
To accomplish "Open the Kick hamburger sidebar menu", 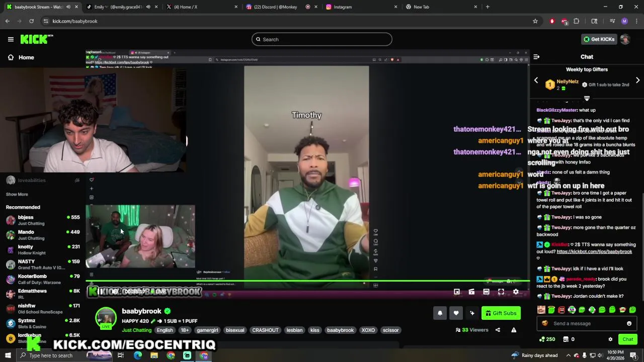I will tap(11, 39).
